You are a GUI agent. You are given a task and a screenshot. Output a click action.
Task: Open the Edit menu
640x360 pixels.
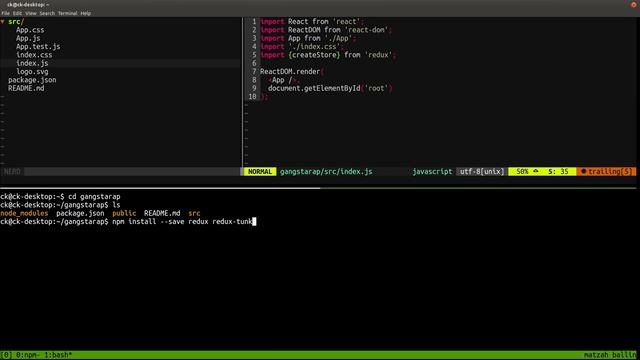click(x=17, y=13)
